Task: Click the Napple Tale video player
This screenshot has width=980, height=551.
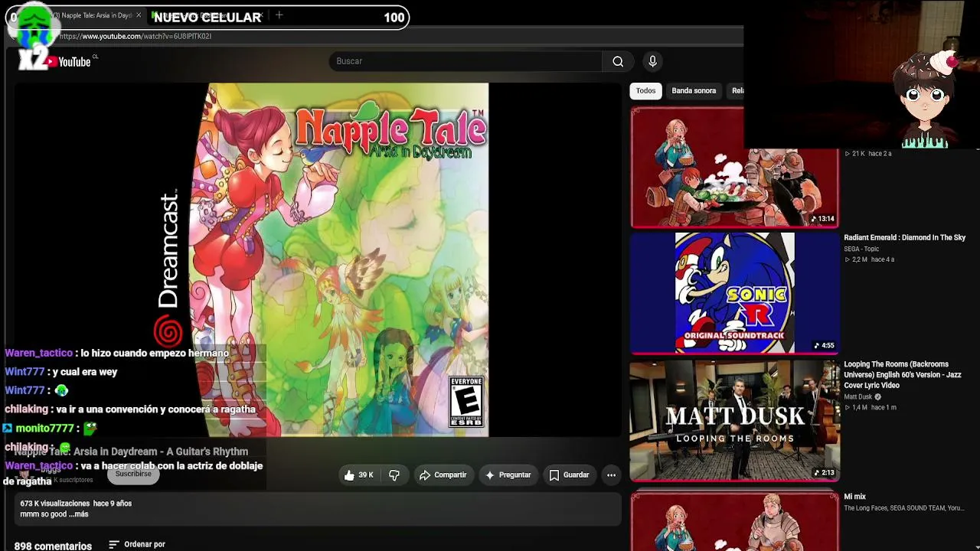Action: 317,260
